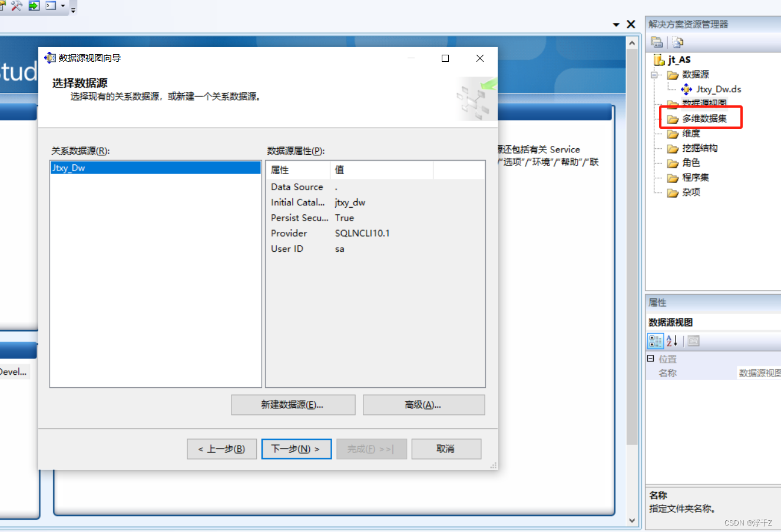Click the 程序集 folder icon

(x=673, y=178)
